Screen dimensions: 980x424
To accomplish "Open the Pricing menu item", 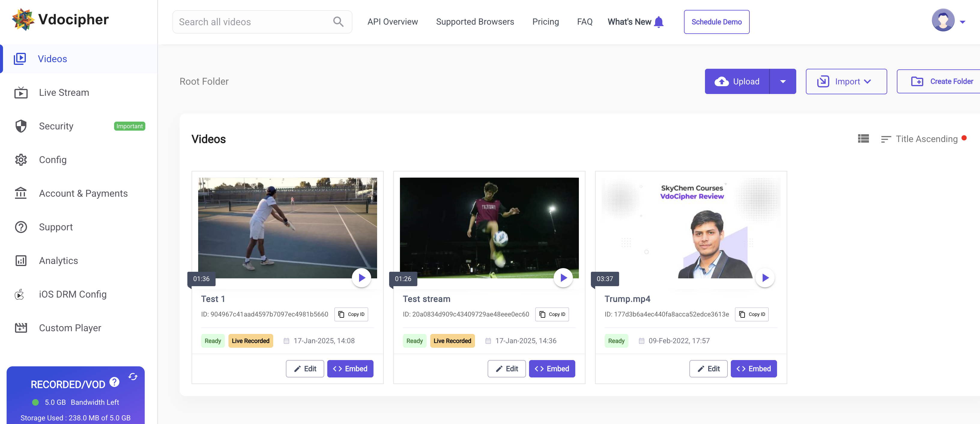I will point(545,22).
